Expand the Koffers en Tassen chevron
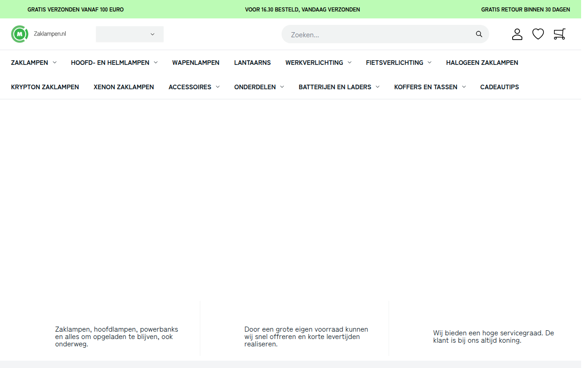The height and width of the screenshot is (368, 588). tap(464, 87)
